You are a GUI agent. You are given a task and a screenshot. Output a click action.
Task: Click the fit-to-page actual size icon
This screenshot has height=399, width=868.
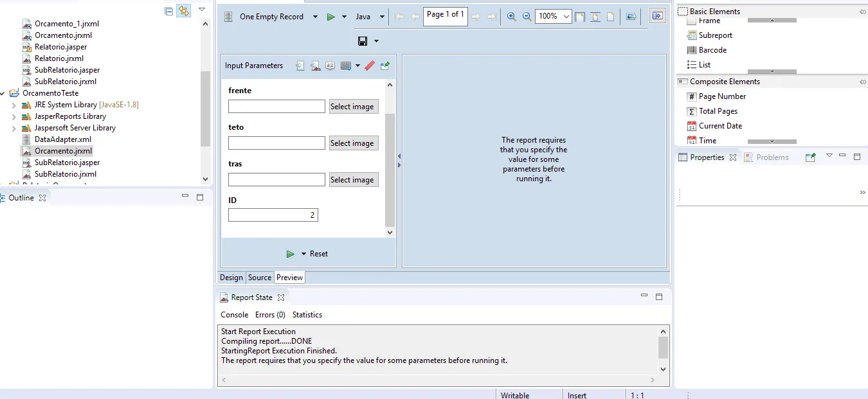(x=580, y=17)
